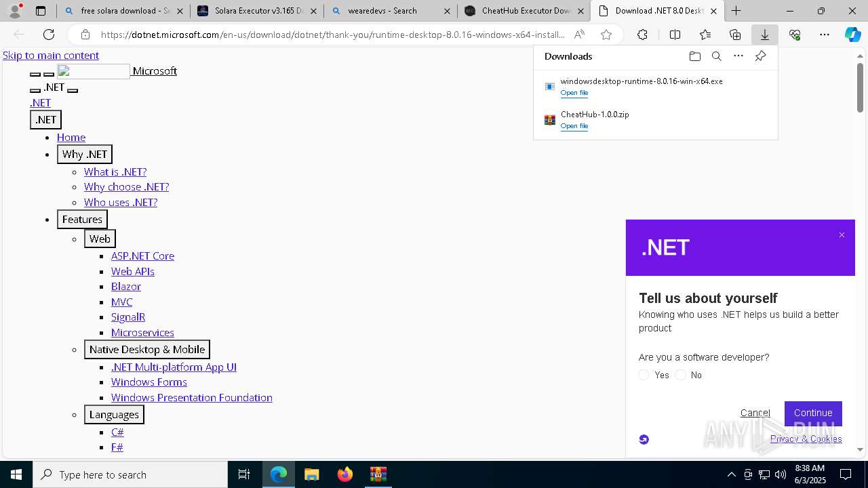Open the Extensions puzzle icon
Screen dimensions: 868x488
click(642, 35)
